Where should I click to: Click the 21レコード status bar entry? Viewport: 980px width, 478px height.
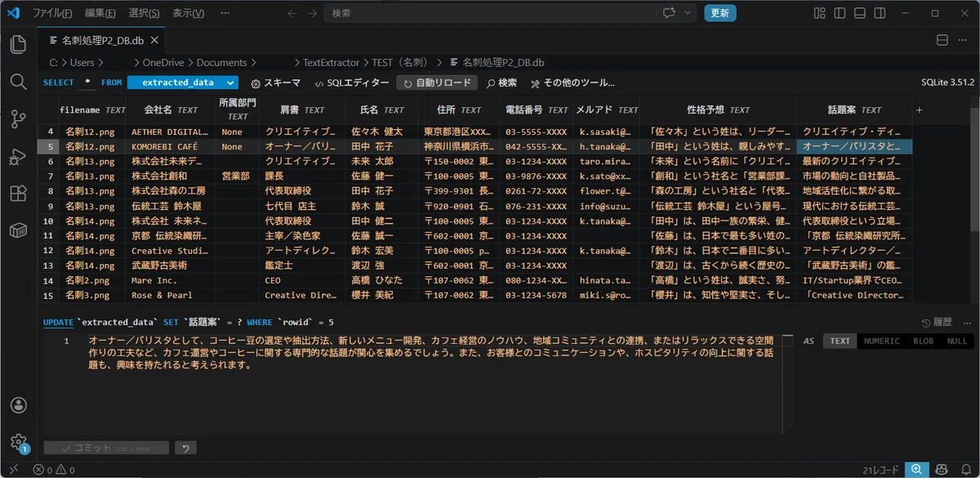[880, 470]
